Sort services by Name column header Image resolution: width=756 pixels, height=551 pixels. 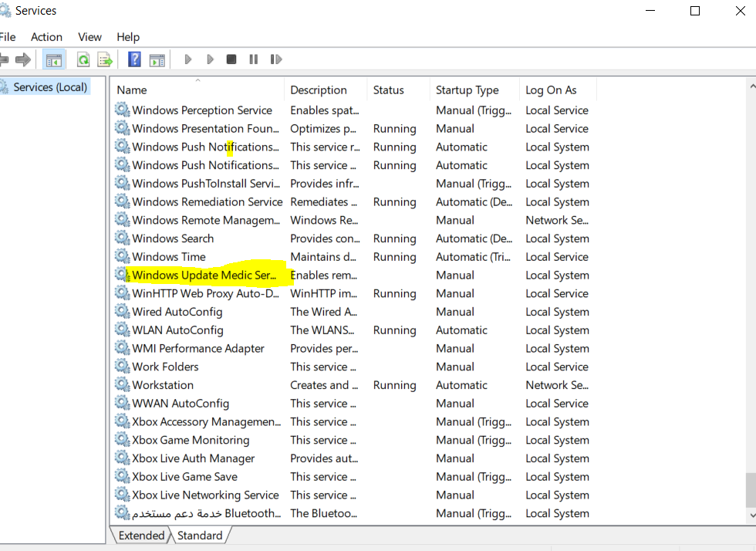132,90
